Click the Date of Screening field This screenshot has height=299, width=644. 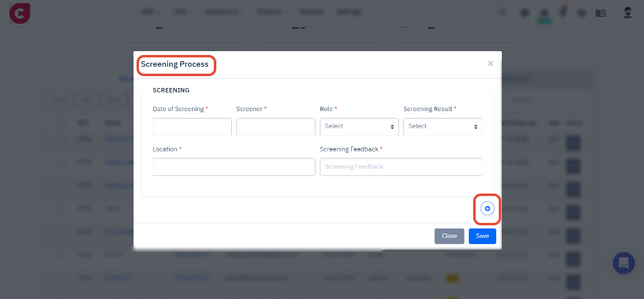192,127
